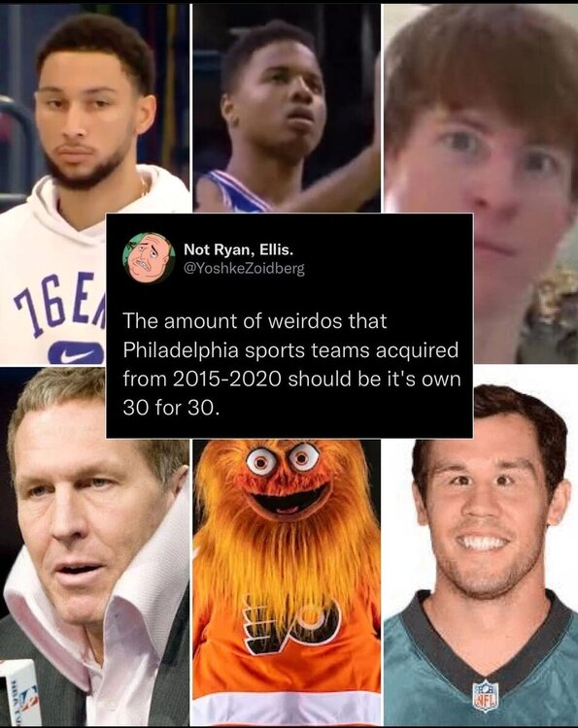Click the furry mascot's open black mouth
Viewport: 578px width, 728px height.
click(289, 499)
